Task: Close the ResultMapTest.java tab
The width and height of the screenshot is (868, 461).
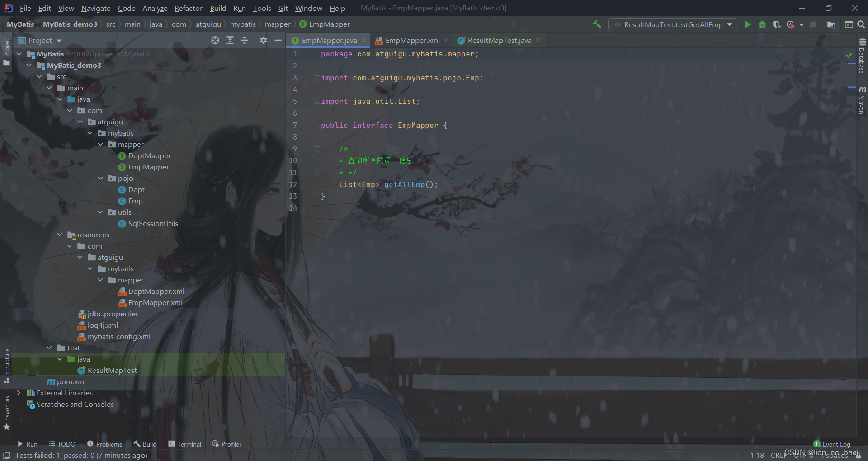Action: point(538,40)
